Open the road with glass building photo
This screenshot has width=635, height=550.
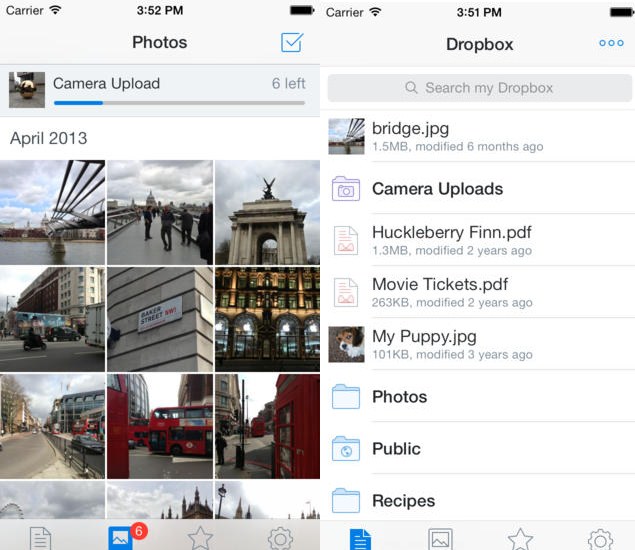click(52, 426)
